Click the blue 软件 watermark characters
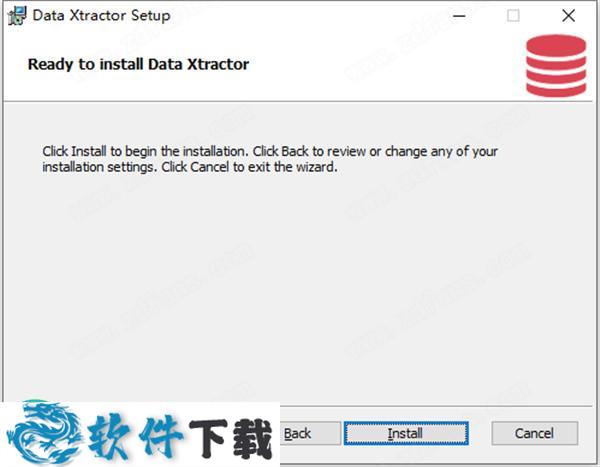 click(x=135, y=437)
